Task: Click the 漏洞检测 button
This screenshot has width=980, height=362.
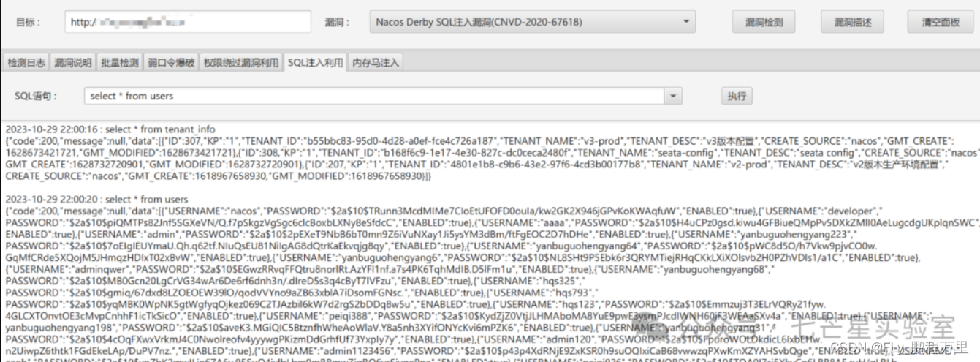Action: [764, 22]
